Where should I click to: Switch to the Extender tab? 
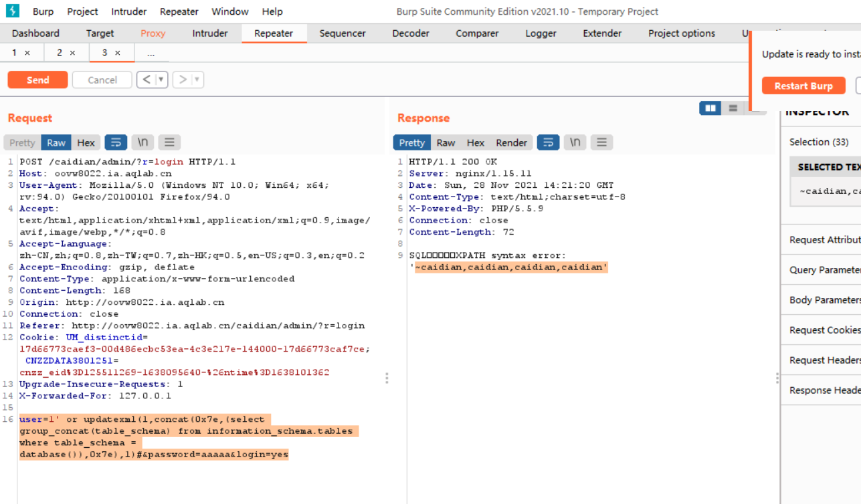coord(602,33)
